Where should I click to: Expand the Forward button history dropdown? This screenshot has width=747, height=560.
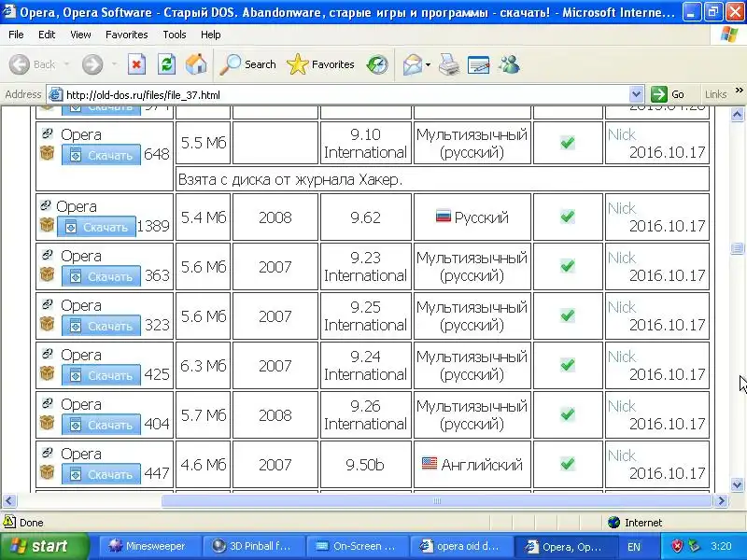click(x=114, y=64)
